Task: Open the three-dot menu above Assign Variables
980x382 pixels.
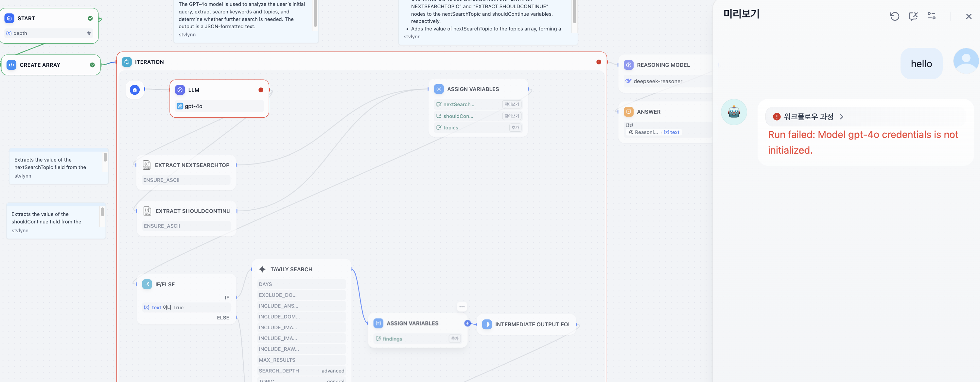Action: (x=462, y=307)
